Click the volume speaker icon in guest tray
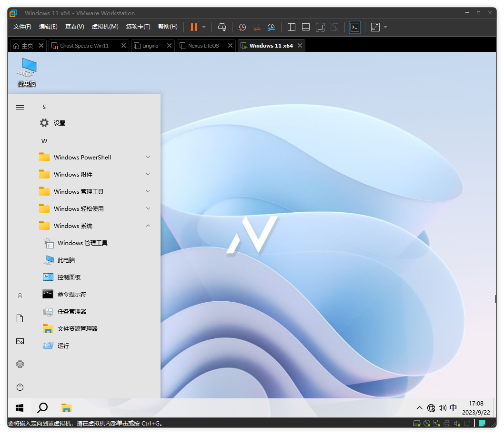Image resolution: width=504 pixels, height=435 pixels. coord(442,408)
